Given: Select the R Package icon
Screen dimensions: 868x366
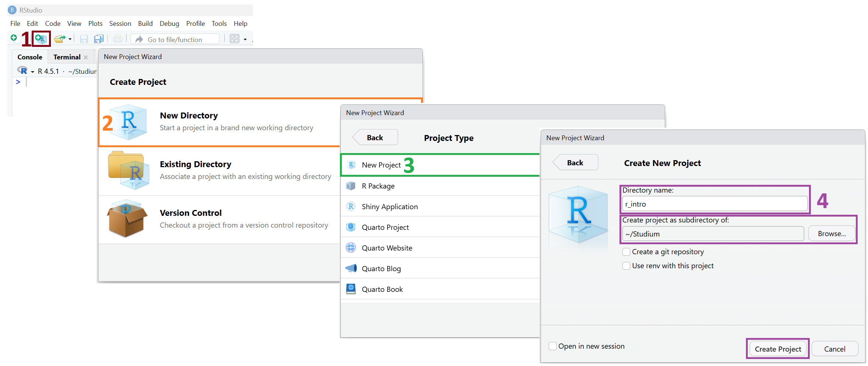Looking at the screenshot, I should (351, 186).
